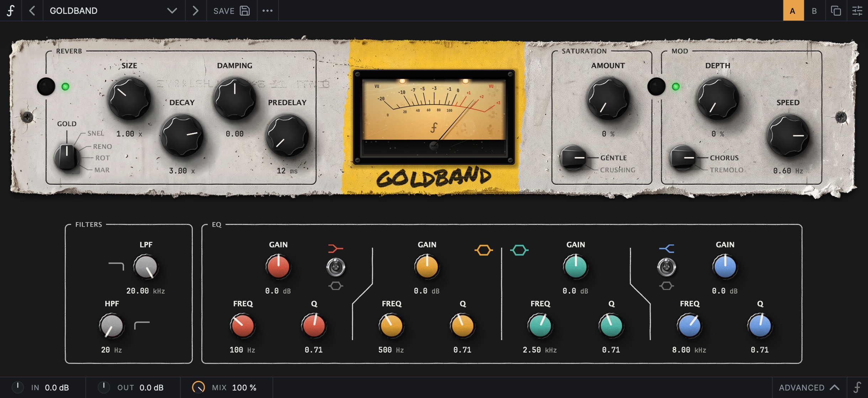
Task: Click the LPF low-pass curve icon
Action: (116, 266)
